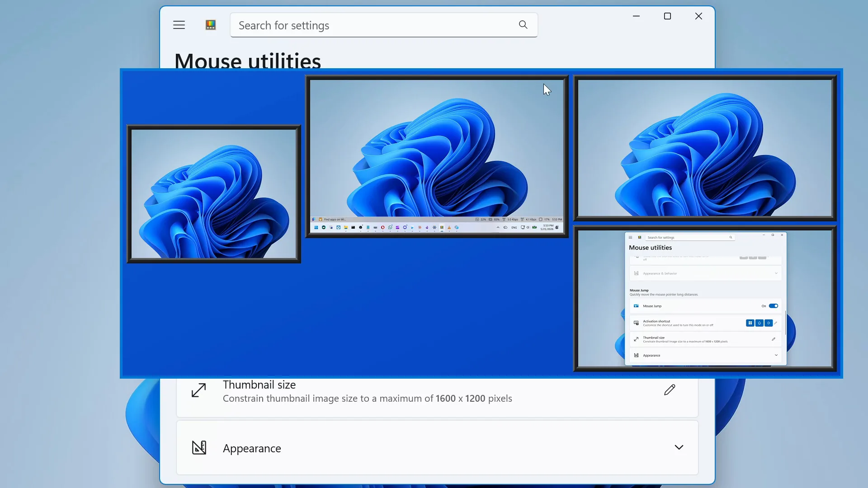Viewport: 868px width, 488px height.
Task: Minimize the PowerToys settings window
Action: pyautogui.click(x=636, y=16)
